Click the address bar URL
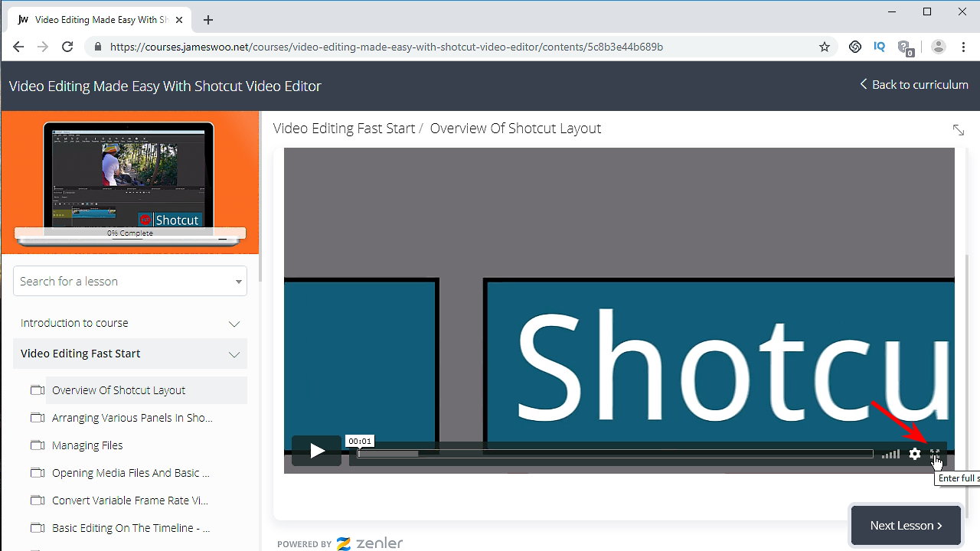The height and width of the screenshot is (551, 980). coord(387,47)
